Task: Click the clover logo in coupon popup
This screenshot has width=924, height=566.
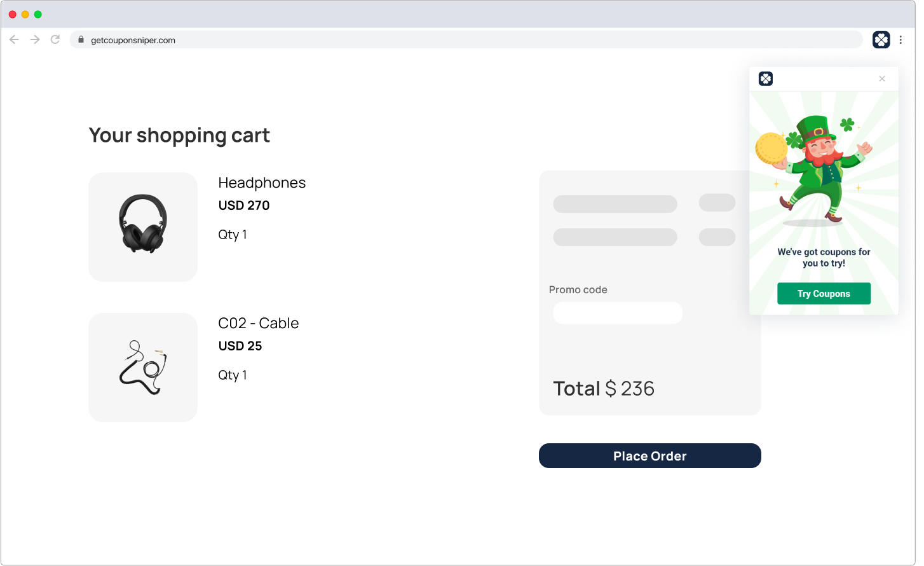Action: [x=766, y=79]
